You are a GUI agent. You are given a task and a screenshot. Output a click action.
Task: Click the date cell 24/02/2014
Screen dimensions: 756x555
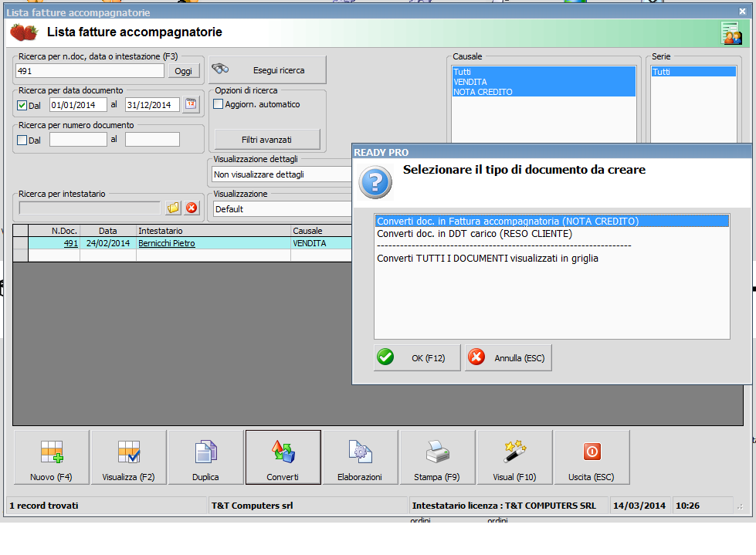[x=108, y=243]
